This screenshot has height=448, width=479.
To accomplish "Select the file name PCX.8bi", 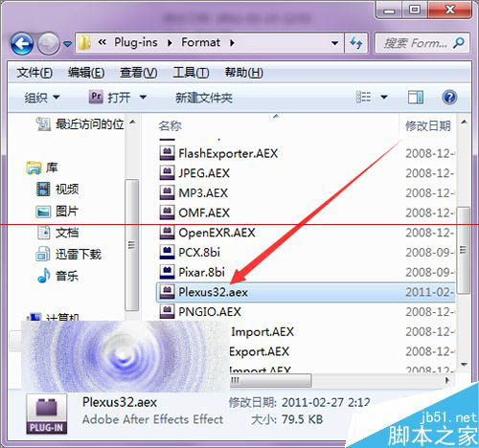I will (199, 253).
